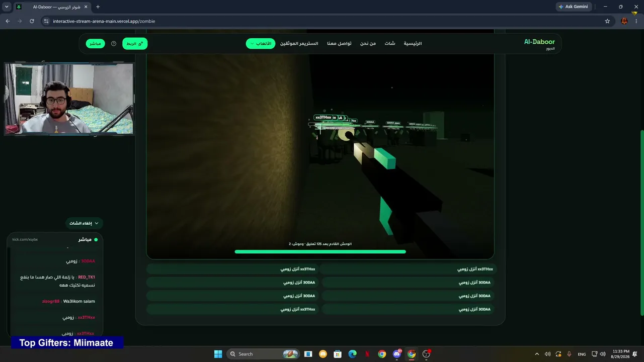This screenshot has width=644, height=362.
Task: Open Netflix from the taskbar
Action: point(367,354)
